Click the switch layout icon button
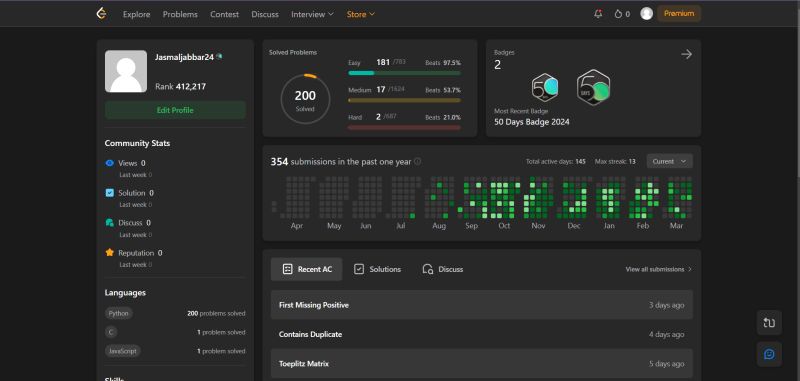 [769, 322]
